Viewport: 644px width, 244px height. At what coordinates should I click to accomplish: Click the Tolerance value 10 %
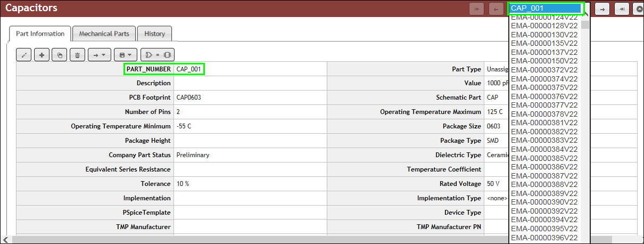tap(183, 184)
